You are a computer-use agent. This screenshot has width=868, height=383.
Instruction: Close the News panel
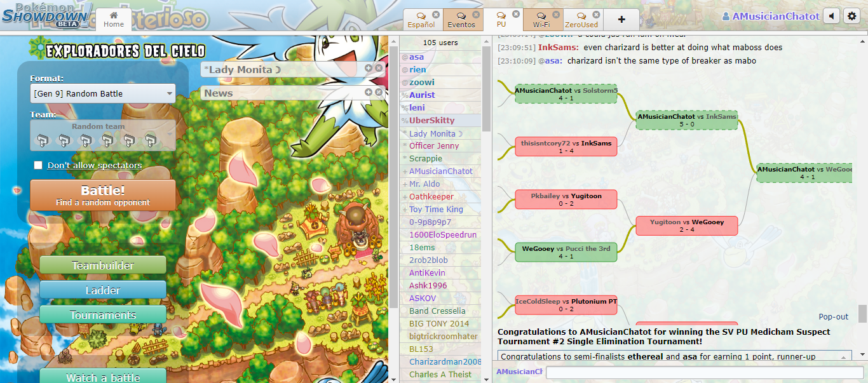pos(379,92)
